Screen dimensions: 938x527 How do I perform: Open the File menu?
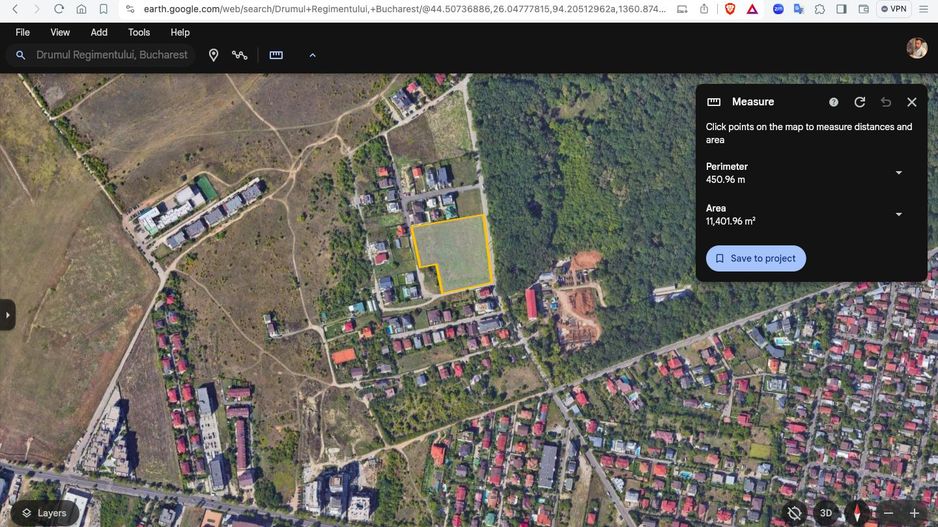pos(22,32)
